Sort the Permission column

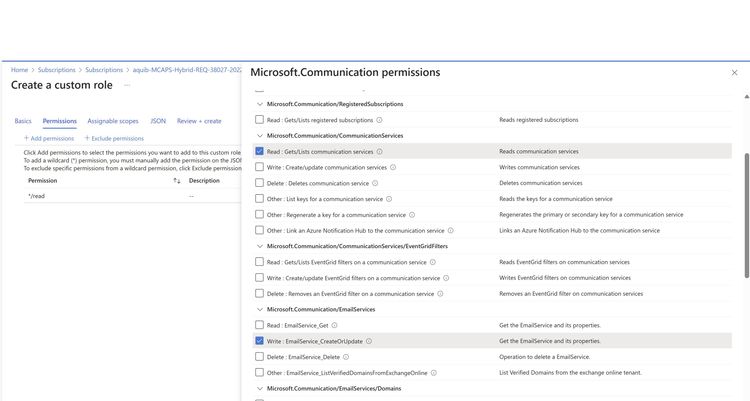pos(176,181)
